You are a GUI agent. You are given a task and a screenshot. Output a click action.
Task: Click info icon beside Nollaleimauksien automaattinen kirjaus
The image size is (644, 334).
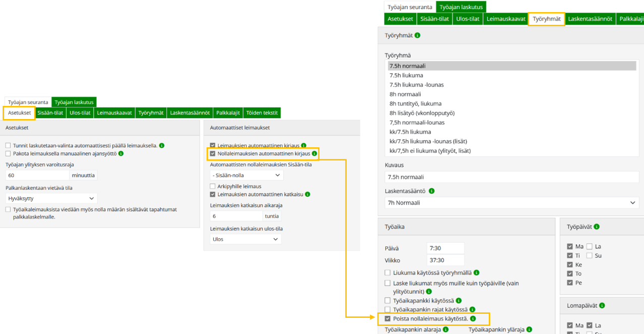pos(314,153)
